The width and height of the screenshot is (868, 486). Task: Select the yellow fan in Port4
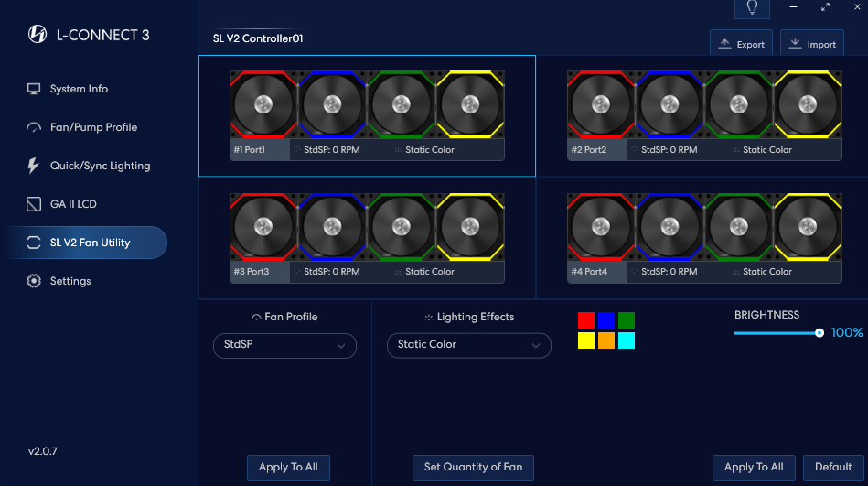[x=808, y=227]
